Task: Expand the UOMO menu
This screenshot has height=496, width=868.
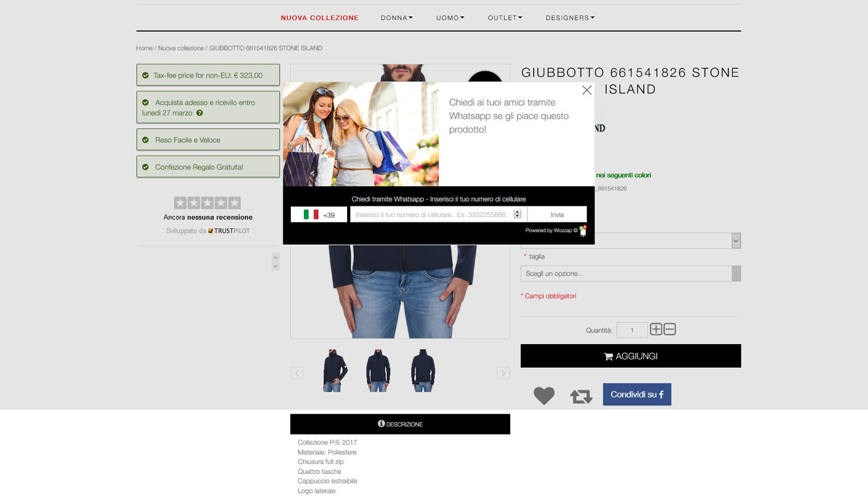Action: (x=450, y=18)
